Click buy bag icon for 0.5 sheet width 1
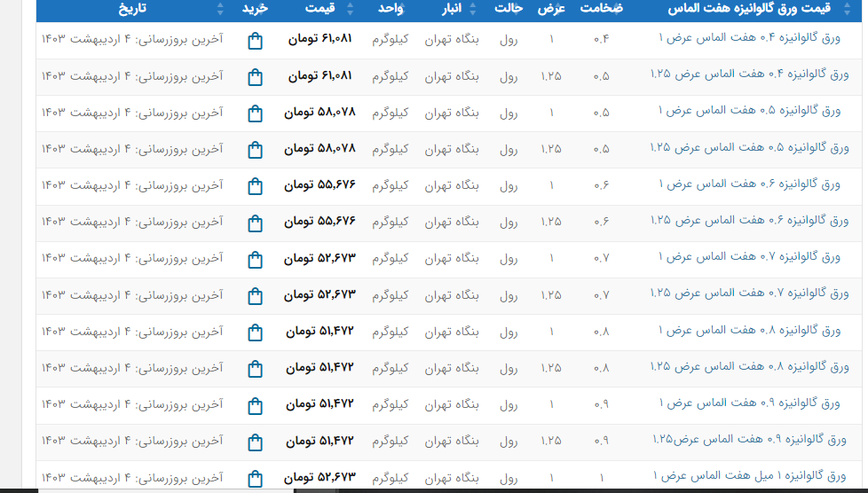868x493 pixels. 256,113
